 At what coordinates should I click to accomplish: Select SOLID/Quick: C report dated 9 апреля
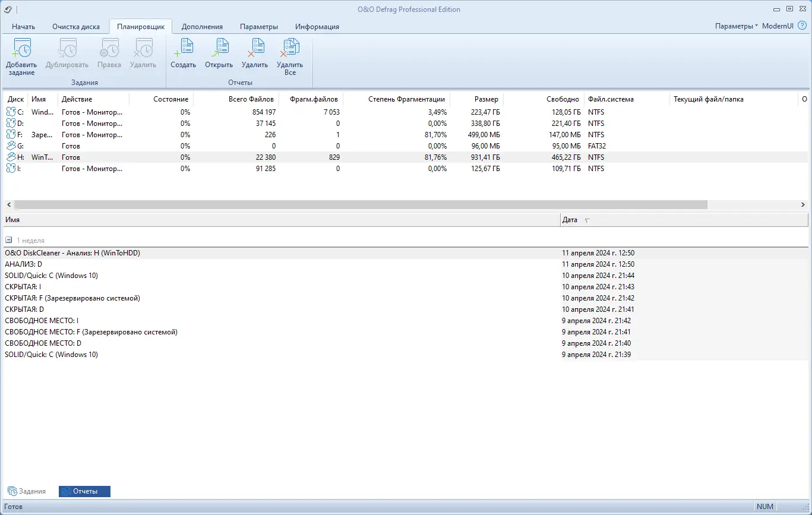click(x=406, y=355)
